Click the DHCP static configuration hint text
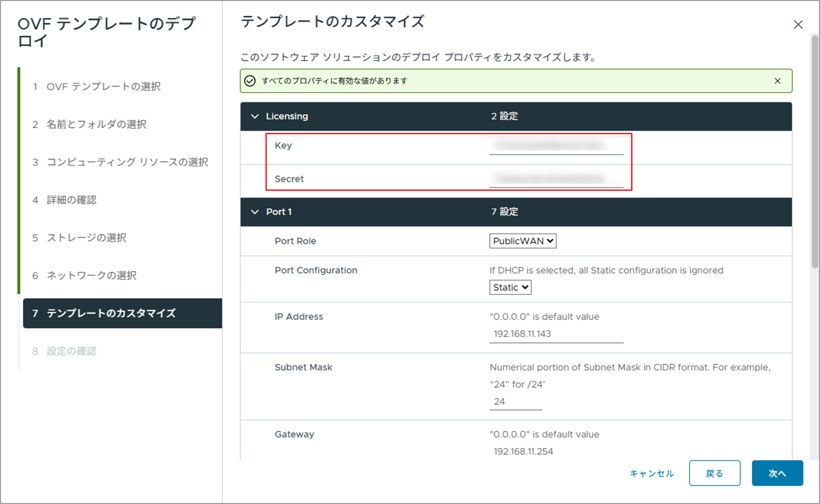The width and height of the screenshot is (820, 504). point(606,270)
